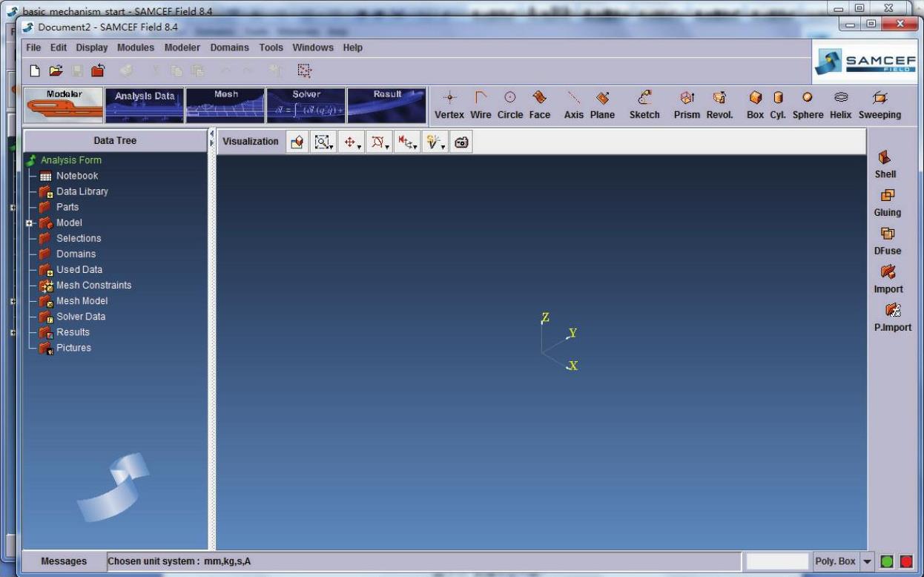Take a snapshot with the camera icon

point(461,142)
